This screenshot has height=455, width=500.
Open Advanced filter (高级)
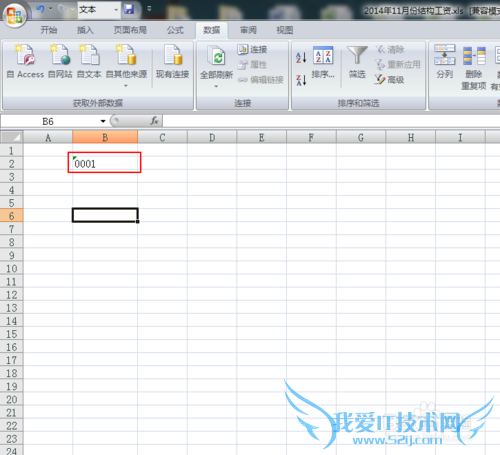390,80
